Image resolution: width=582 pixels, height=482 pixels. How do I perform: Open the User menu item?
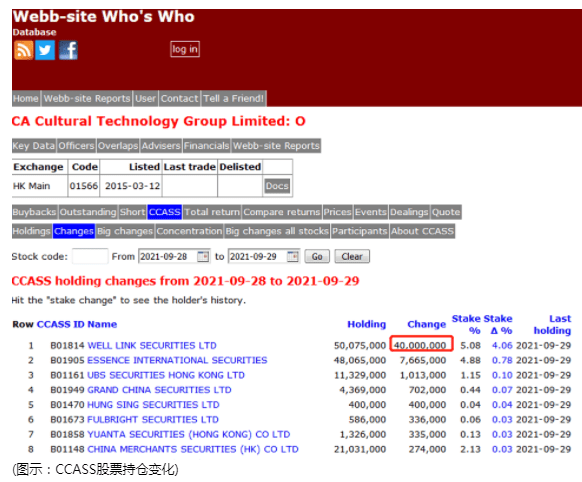click(x=145, y=99)
